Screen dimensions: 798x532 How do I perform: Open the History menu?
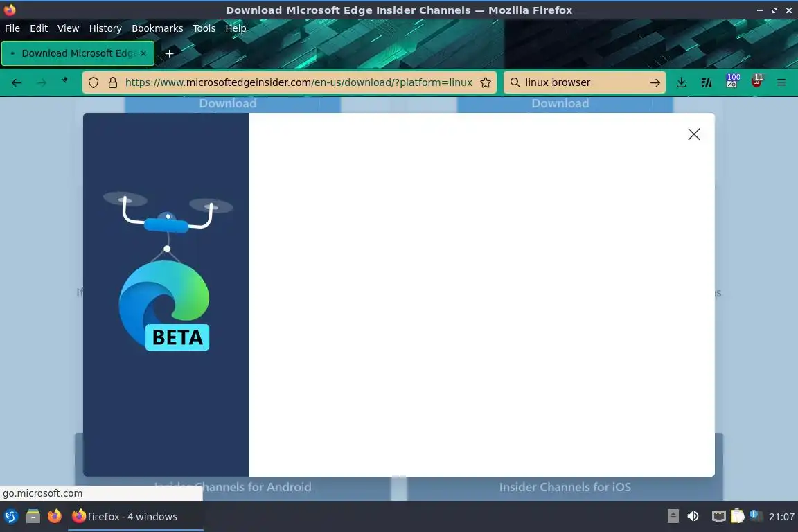click(105, 28)
